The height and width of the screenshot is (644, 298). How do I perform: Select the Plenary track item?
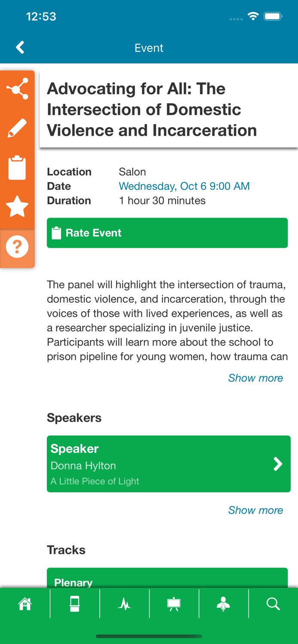tap(167, 579)
